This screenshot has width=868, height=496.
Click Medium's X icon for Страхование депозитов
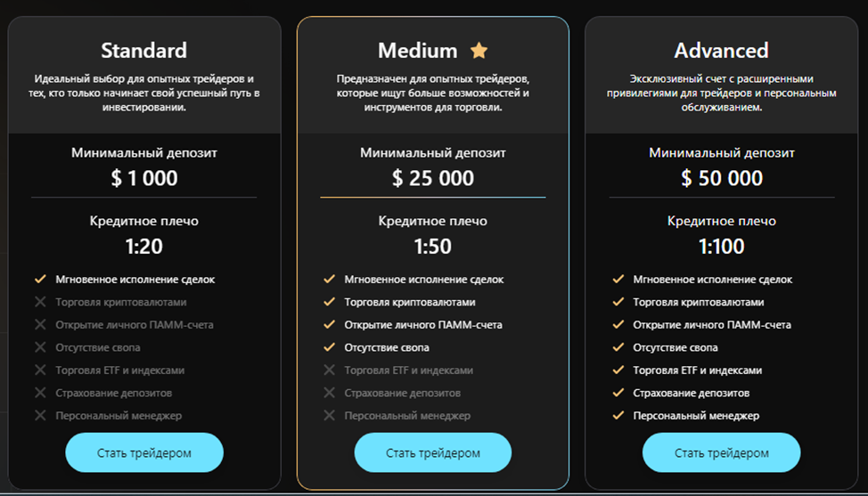point(329,393)
